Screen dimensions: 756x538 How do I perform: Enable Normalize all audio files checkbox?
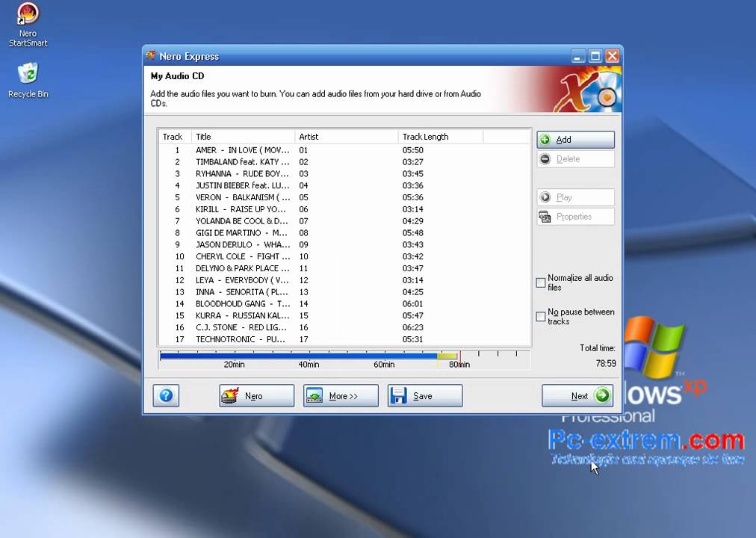[541, 282]
